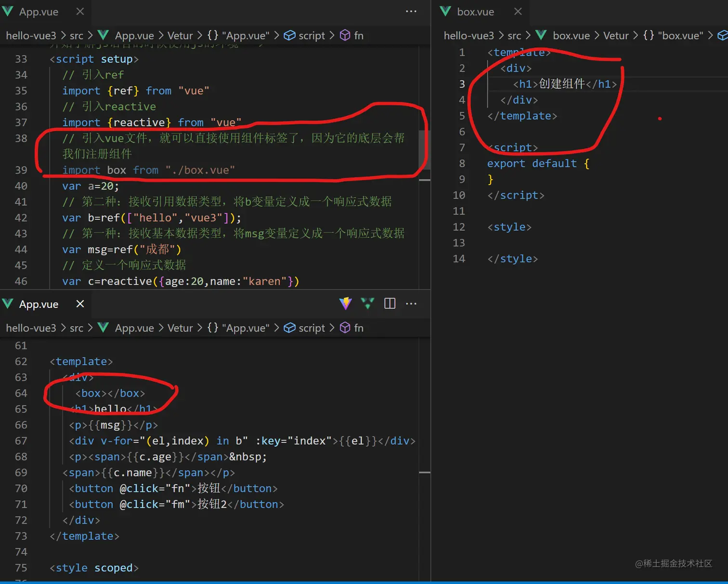The width and height of the screenshot is (728, 584).
Task: Close the bottom App.vue tab
Action: [x=80, y=304]
